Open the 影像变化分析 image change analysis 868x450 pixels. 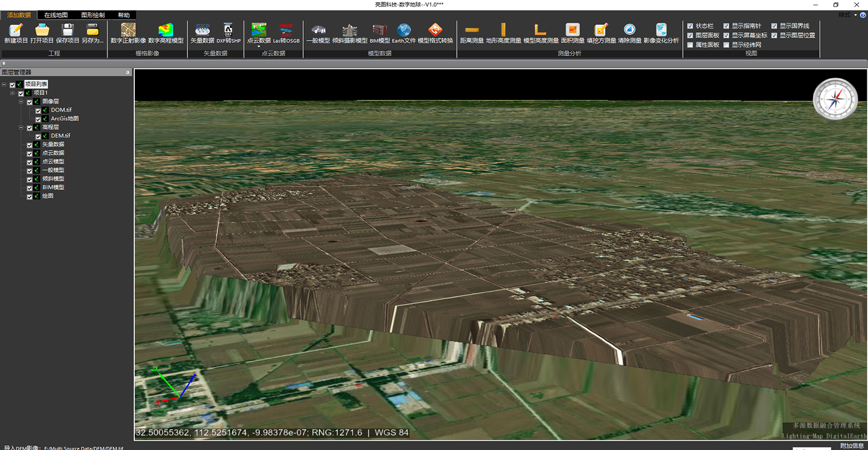pos(661,30)
